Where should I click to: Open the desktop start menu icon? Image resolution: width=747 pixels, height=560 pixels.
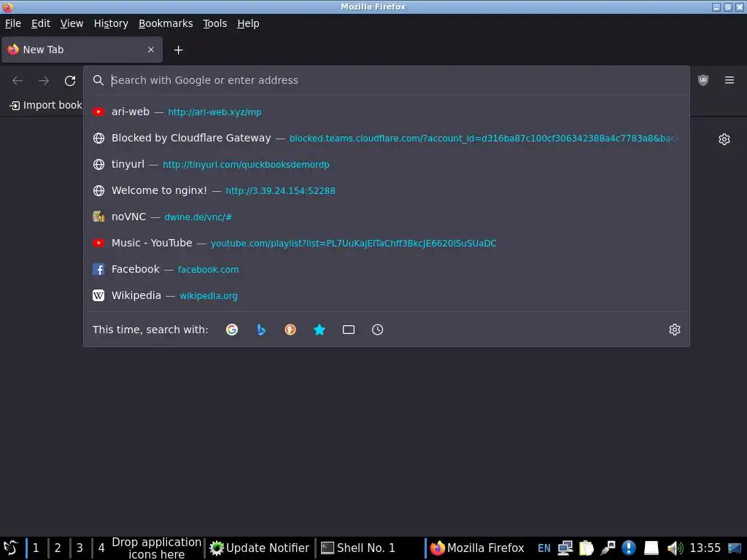click(x=10, y=548)
